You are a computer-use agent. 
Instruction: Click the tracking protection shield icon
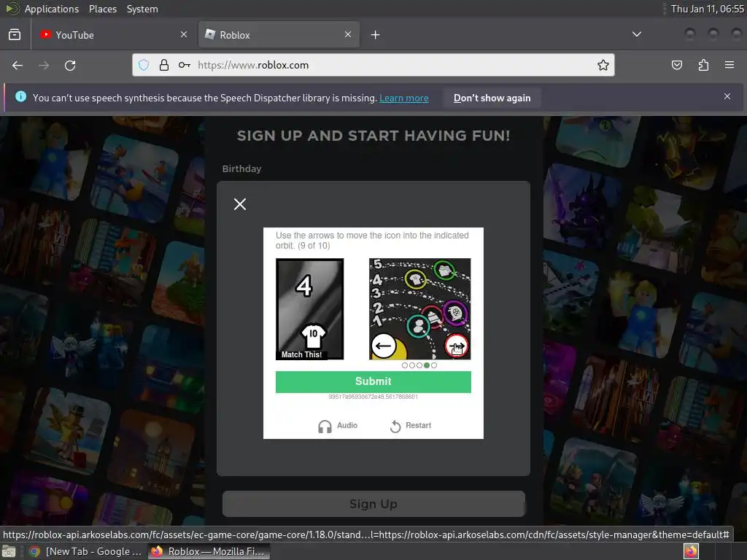click(144, 65)
